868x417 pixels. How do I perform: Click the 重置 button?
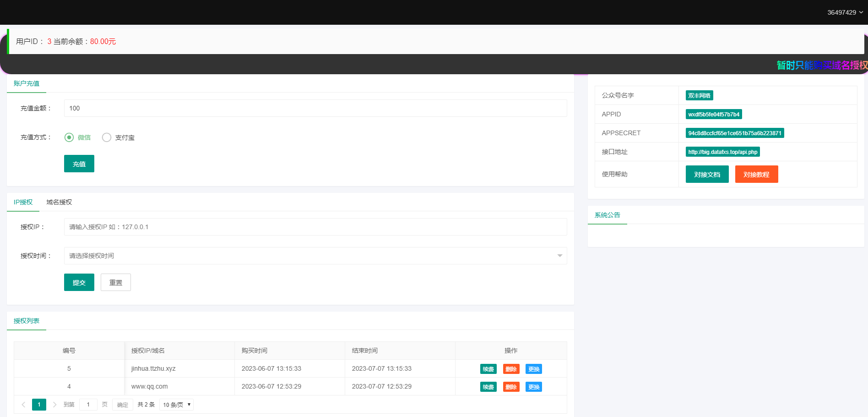coord(115,282)
